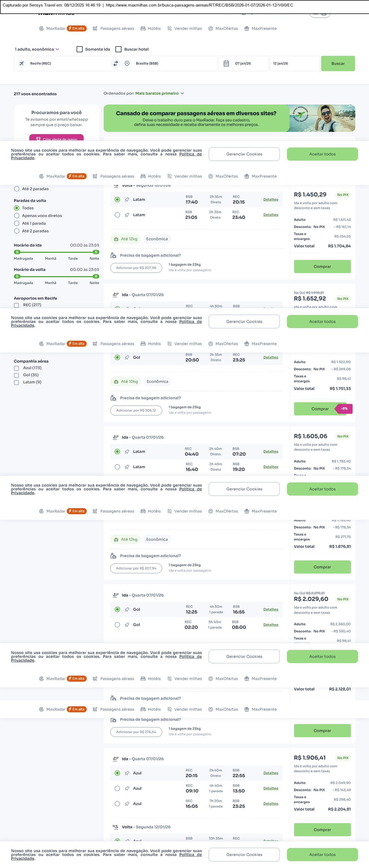Enable the Somente ida checkbox

coord(80,49)
